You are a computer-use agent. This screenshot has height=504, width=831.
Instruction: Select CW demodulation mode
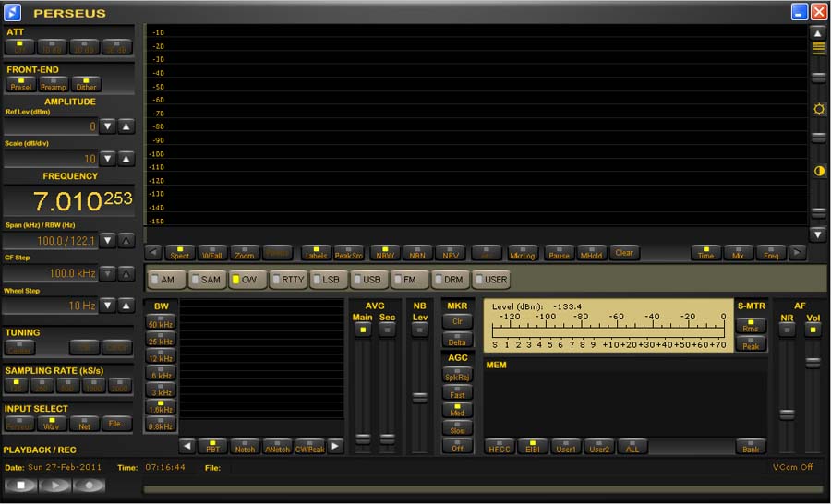[x=247, y=280]
